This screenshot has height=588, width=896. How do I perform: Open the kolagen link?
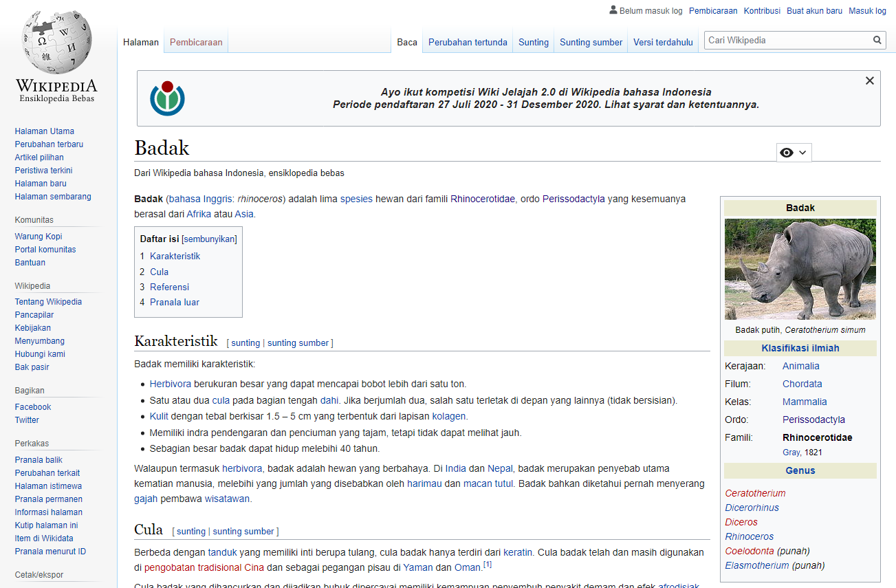pos(449,416)
